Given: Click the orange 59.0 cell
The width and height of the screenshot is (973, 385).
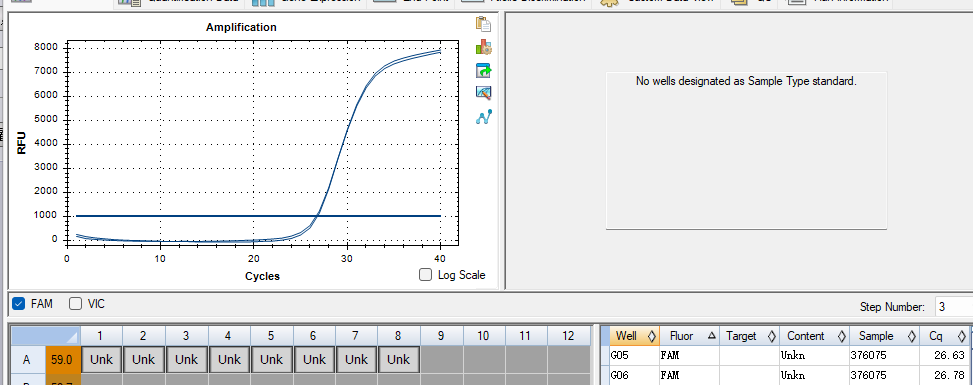Looking at the screenshot, I should pyautogui.click(x=63, y=359).
